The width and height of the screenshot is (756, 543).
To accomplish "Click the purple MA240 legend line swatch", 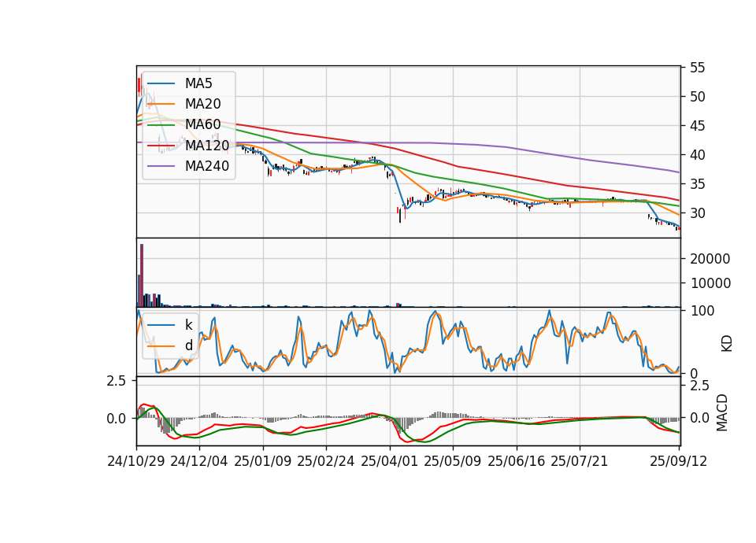I will (x=161, y=166).
